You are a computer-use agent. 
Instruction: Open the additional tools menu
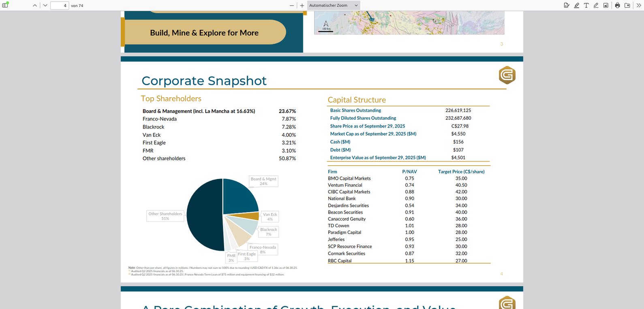click(639, 5)
